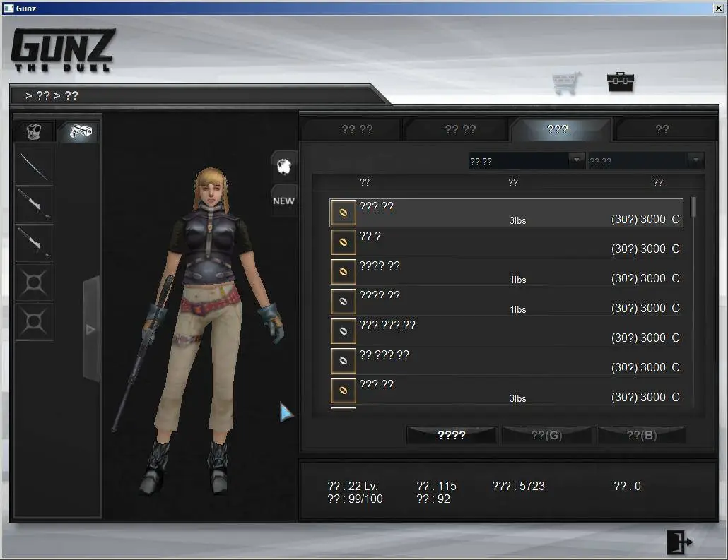Sort by the leftmost "??" column header

tap(365, 182)
